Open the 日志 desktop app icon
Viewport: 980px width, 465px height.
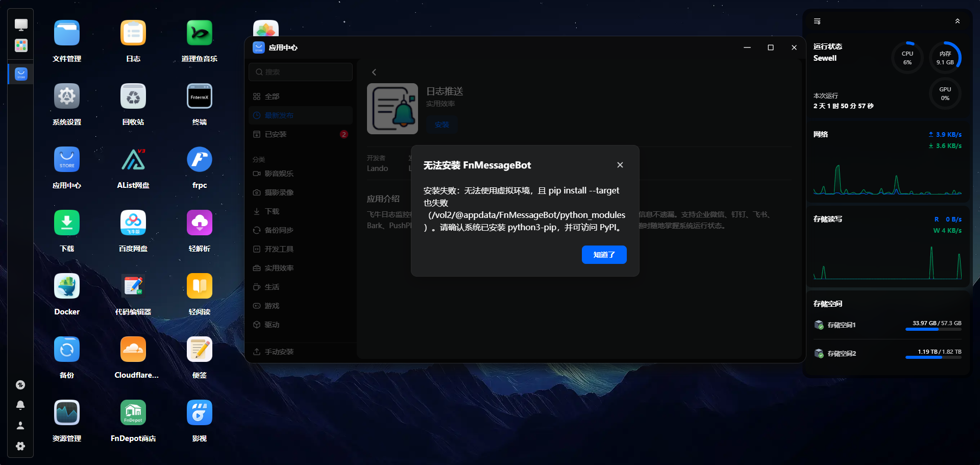coord(133,33)
